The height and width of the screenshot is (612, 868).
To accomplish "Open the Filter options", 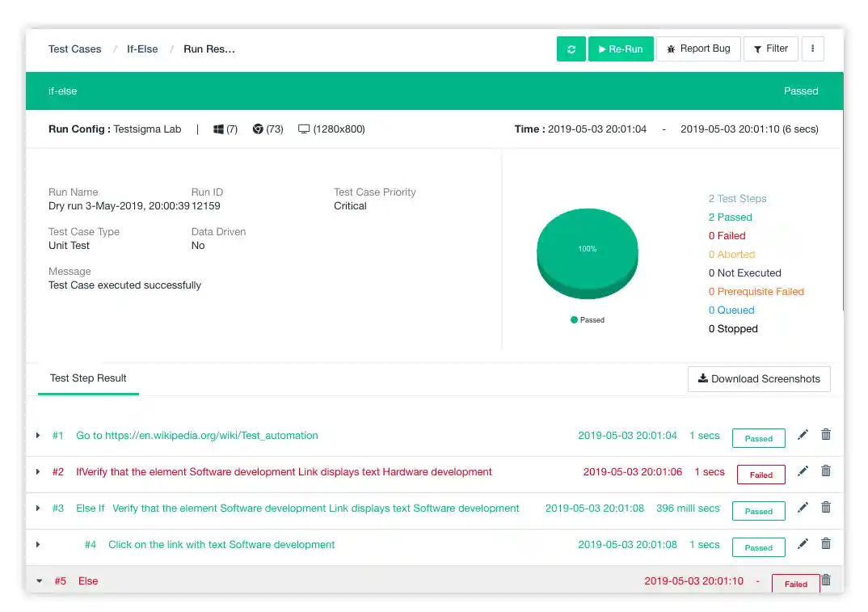I will click(x=770, y=49).
